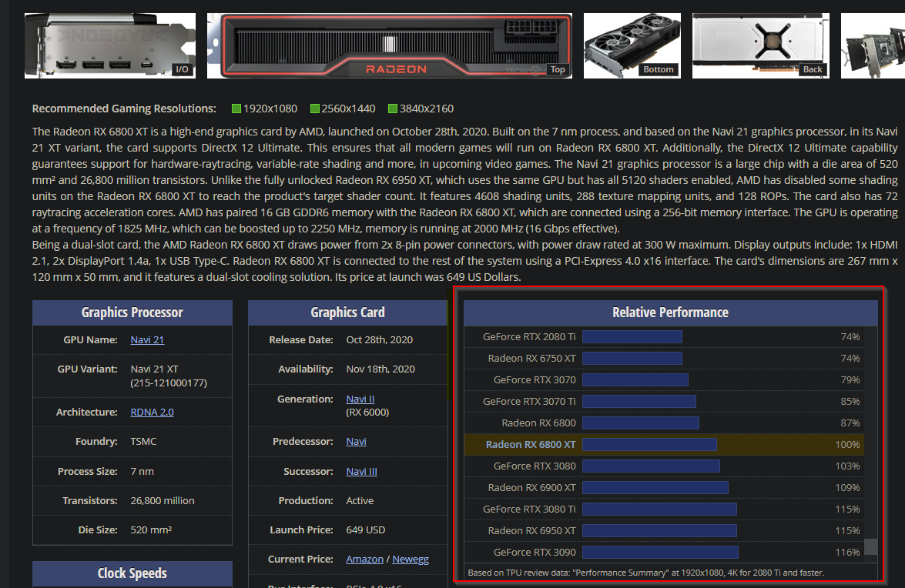
Task: Click the Foundry value TSMC
Action: tap(143, 442)
